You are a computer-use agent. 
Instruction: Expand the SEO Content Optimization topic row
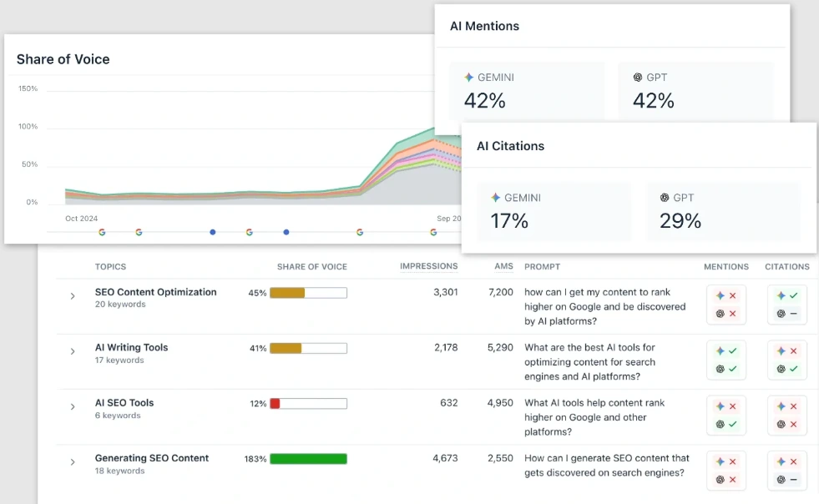pyautogui.click(x=73, y=296)
